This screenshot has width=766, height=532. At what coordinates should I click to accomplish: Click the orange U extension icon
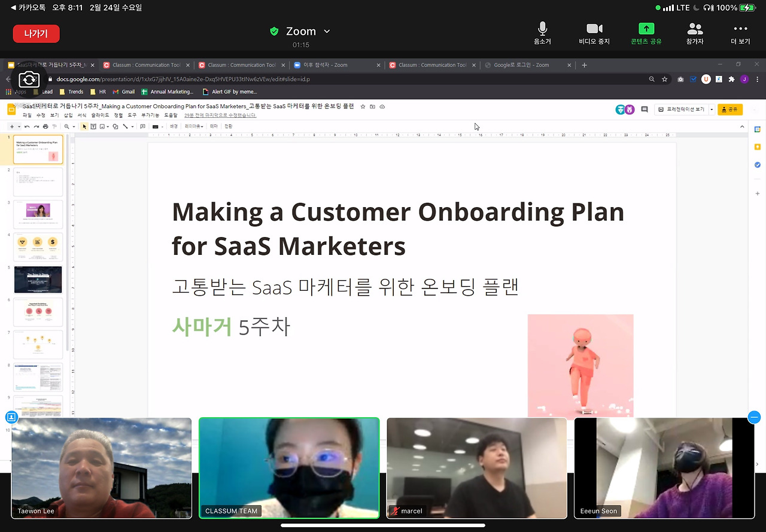(x=706, y=79)
